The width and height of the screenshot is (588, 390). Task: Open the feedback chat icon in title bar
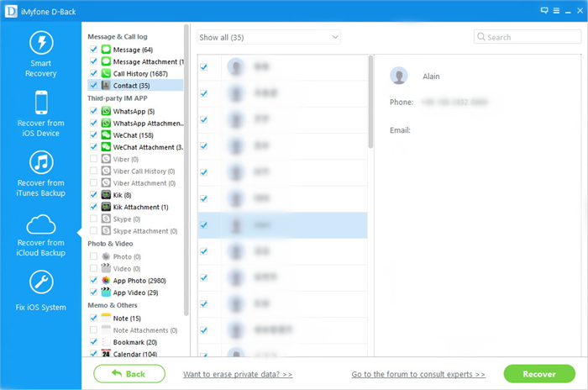pyautogui.click(x=544, y=11)
